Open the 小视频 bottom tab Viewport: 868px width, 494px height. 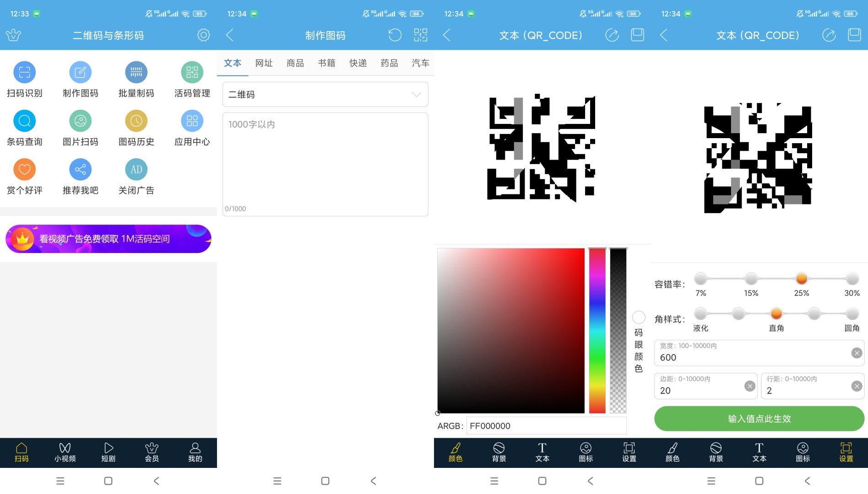coord(65,452)
